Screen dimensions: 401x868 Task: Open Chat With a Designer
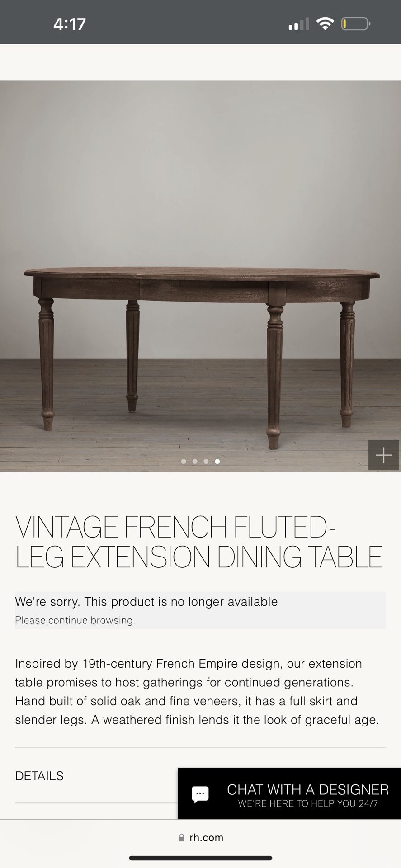289,793
